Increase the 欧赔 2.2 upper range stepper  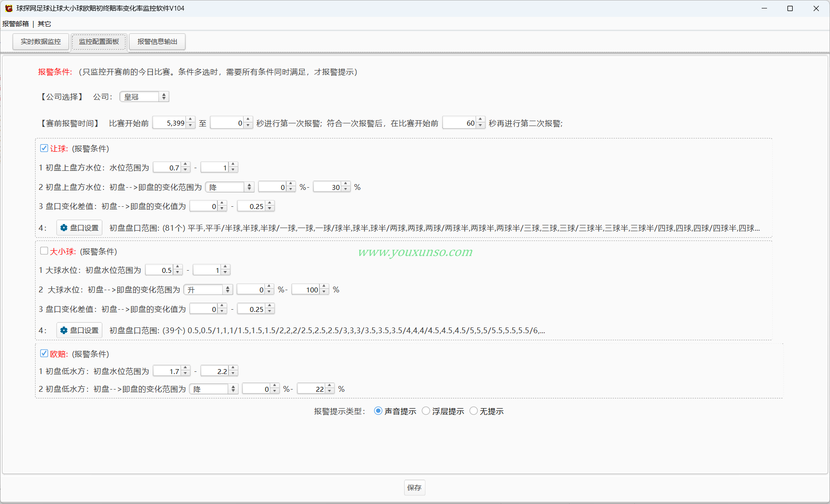click(x=233, y=368)
